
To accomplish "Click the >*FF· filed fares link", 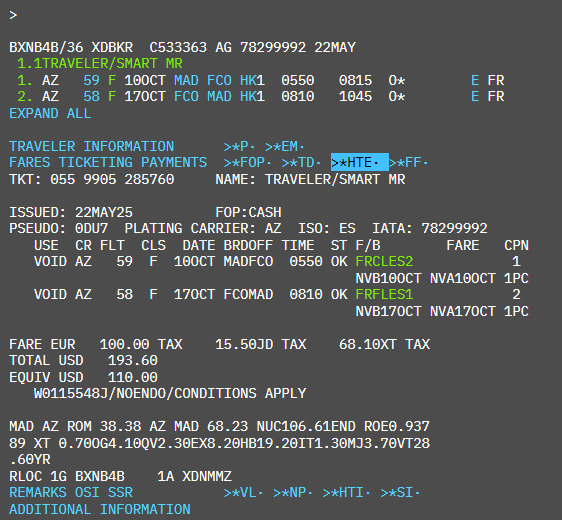I will tap(409, 163).
